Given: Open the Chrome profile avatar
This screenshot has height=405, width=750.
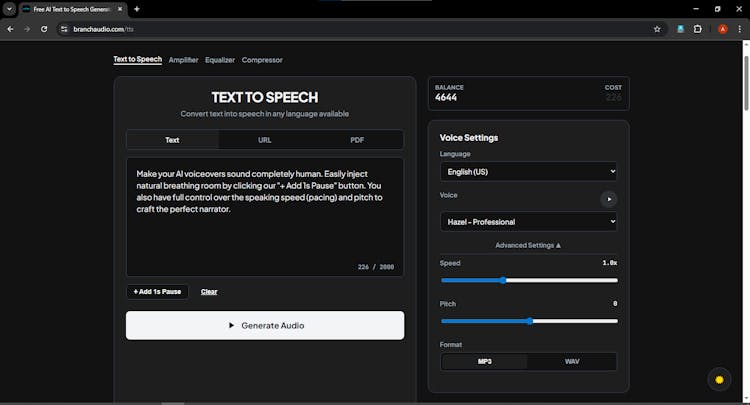Looking at the screenshot, I should click(722, 29).
